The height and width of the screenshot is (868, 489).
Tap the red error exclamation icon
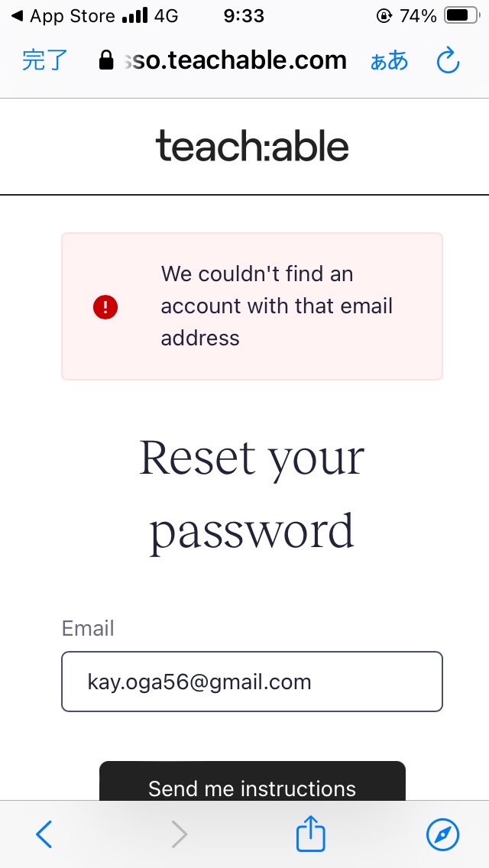tap(105, 306)
